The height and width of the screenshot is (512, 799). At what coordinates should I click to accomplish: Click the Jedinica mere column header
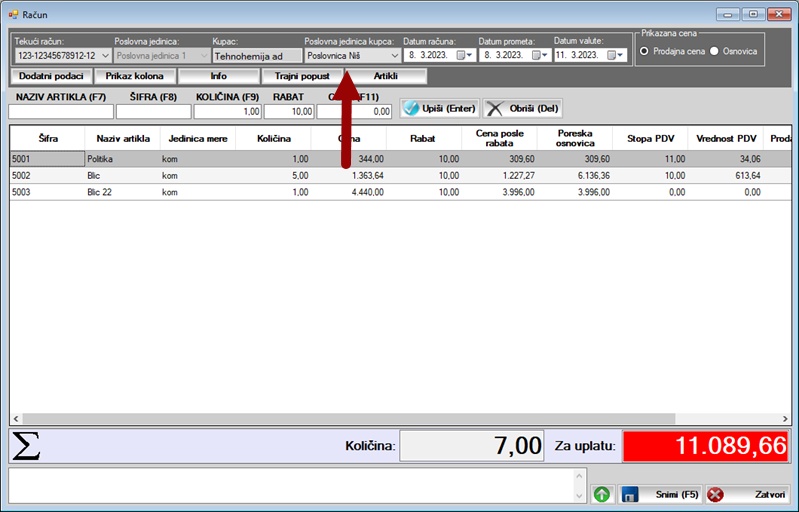coord(198,139)
